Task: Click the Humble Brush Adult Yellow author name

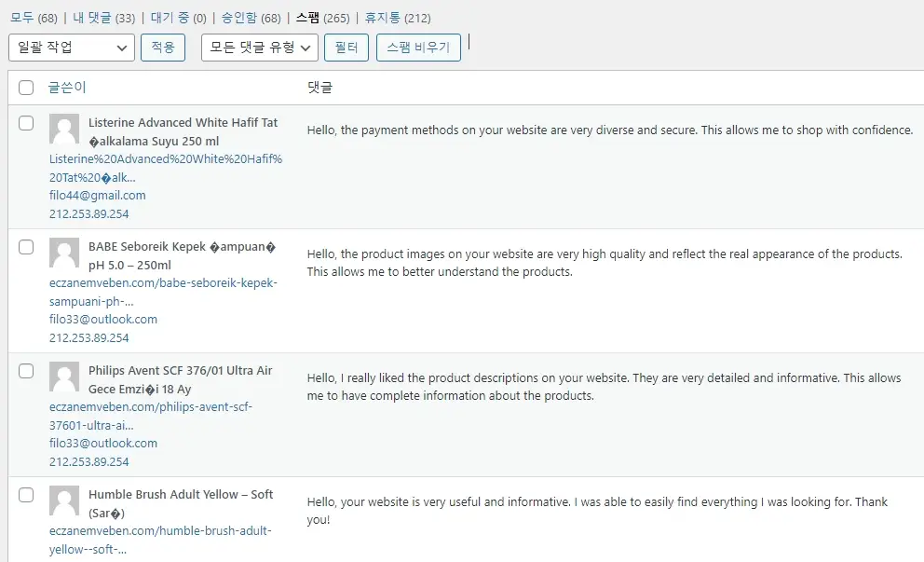Action: [x=181, y=503]
